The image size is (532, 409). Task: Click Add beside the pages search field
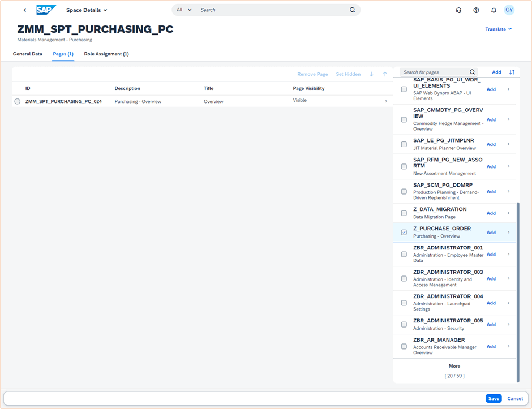[496, 72]
